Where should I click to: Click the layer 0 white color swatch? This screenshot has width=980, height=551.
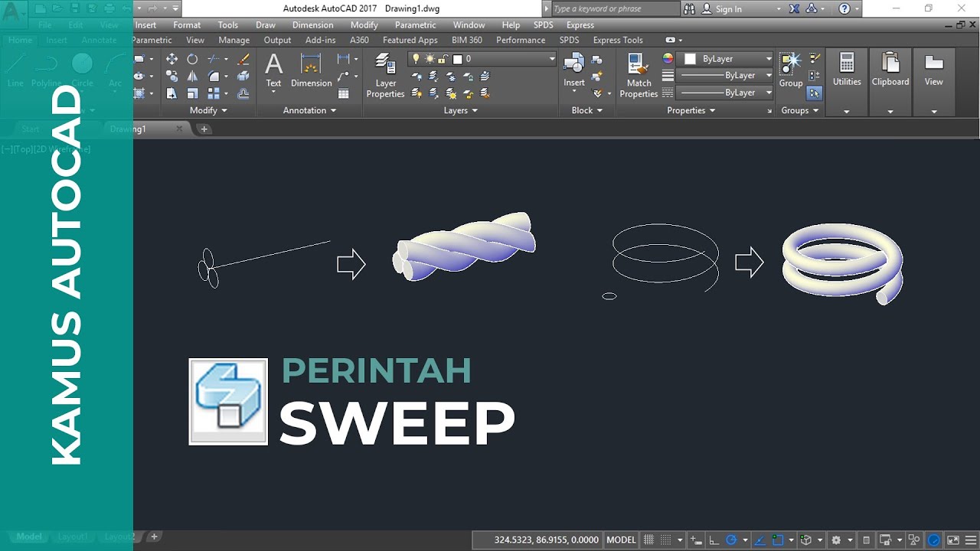(458, 59)
